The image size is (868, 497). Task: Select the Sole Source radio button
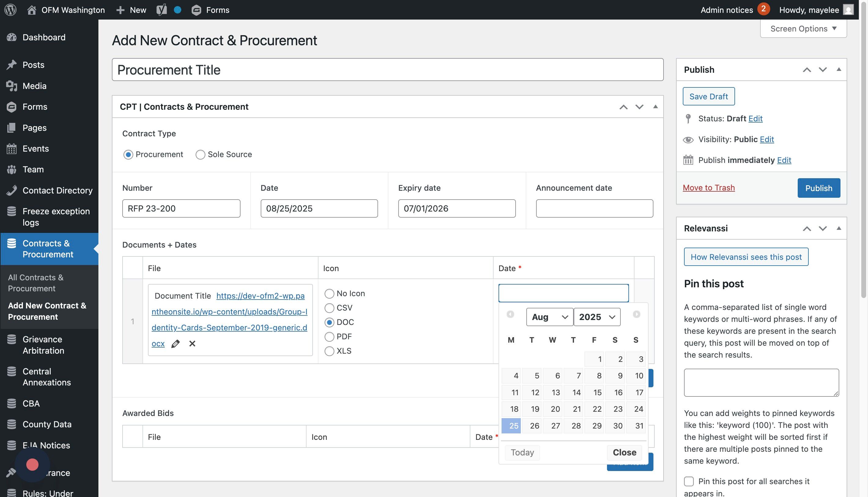tap(200, 155)
